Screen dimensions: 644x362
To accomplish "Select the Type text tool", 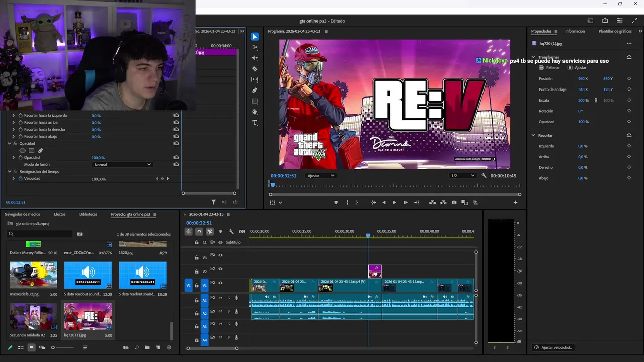I will pos(255,123).
